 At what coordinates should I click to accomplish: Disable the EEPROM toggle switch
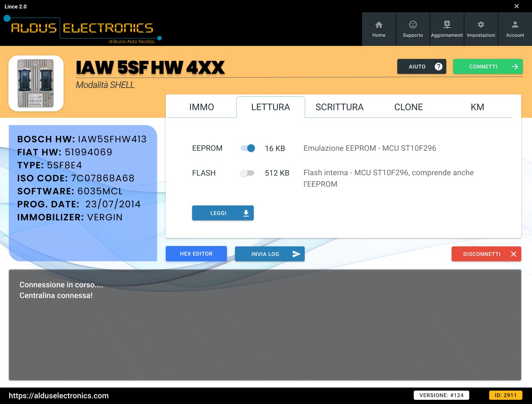(248, 148)
